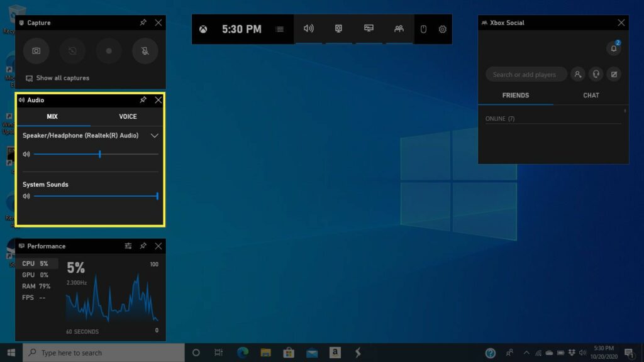Open Microsoft Edge from the taskbar
This screenshot has height=362, width=644.
(x=243, y=353)
